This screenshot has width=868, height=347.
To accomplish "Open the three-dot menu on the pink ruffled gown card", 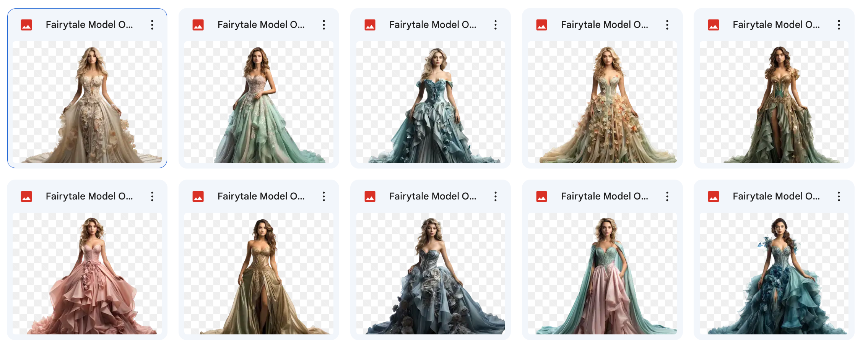I will (152, 196).
